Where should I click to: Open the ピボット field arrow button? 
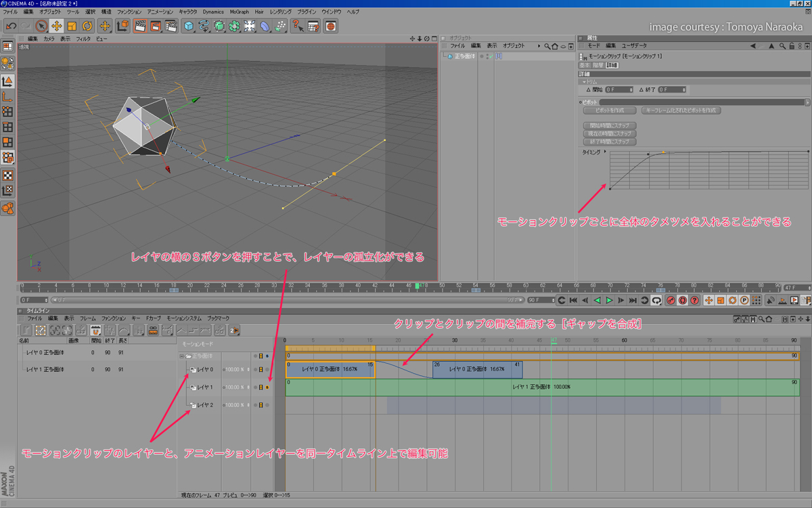click(x=807, y=102)
